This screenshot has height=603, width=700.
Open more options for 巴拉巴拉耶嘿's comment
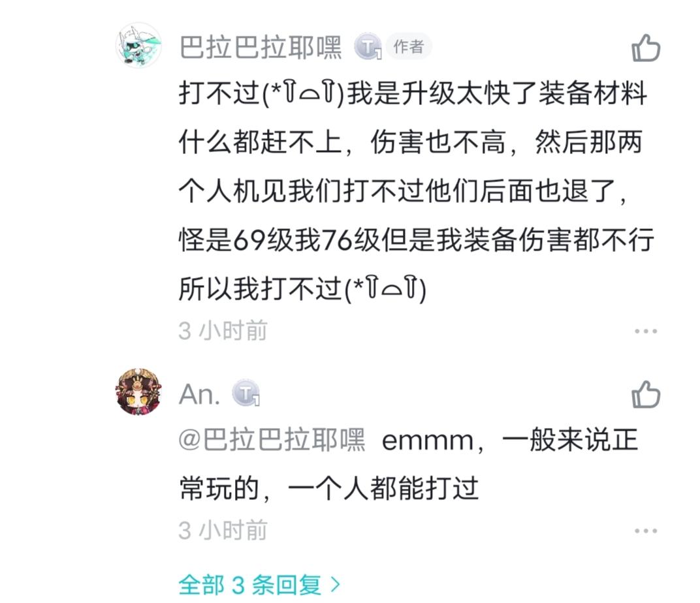coord(646,331)
